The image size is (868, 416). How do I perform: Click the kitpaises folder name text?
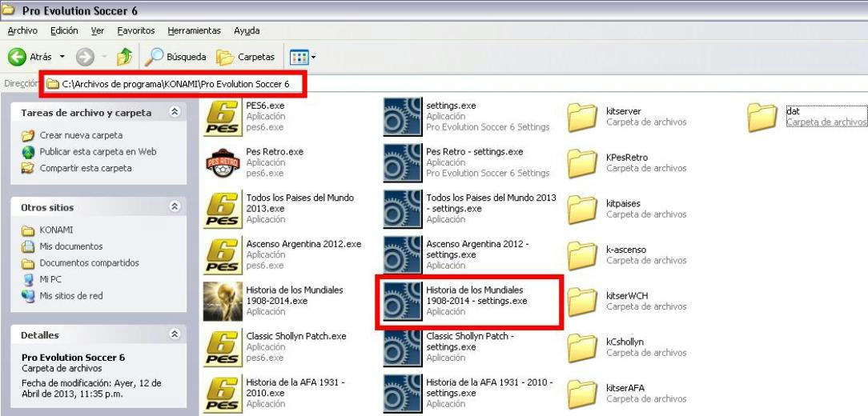point(623,203)
